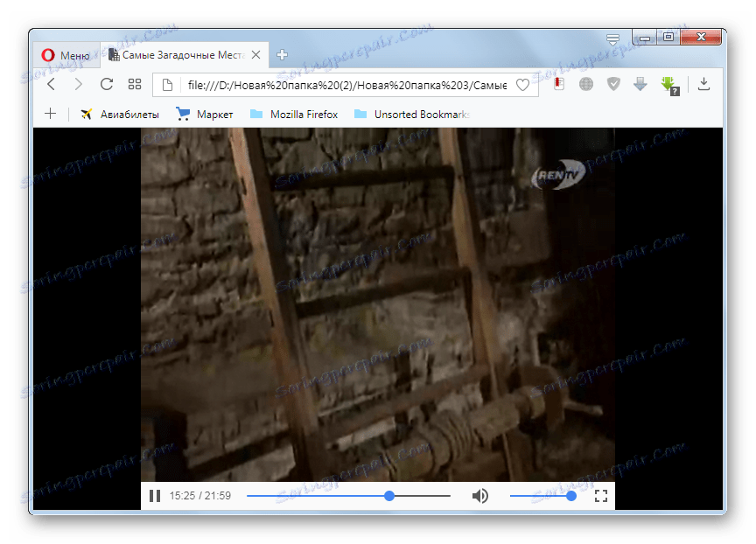Click the volume level slider
The width and height of the screenshot is (756, 544).
[542, 496]
